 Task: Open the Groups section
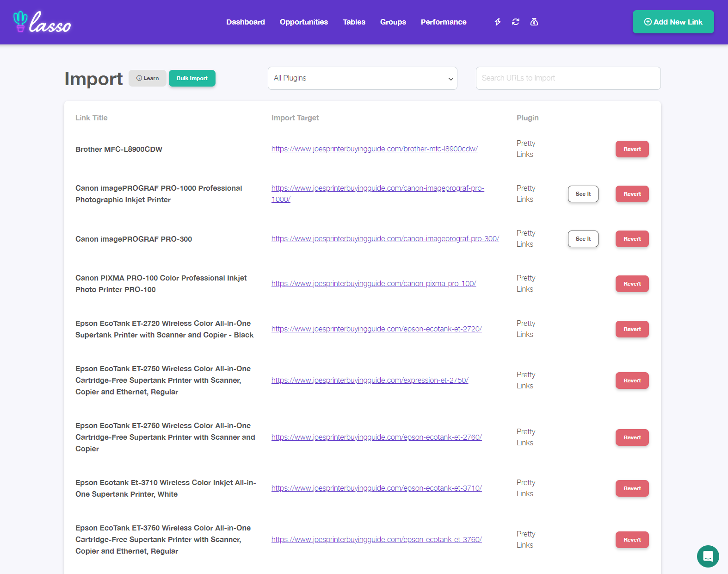tap(393, 22)
